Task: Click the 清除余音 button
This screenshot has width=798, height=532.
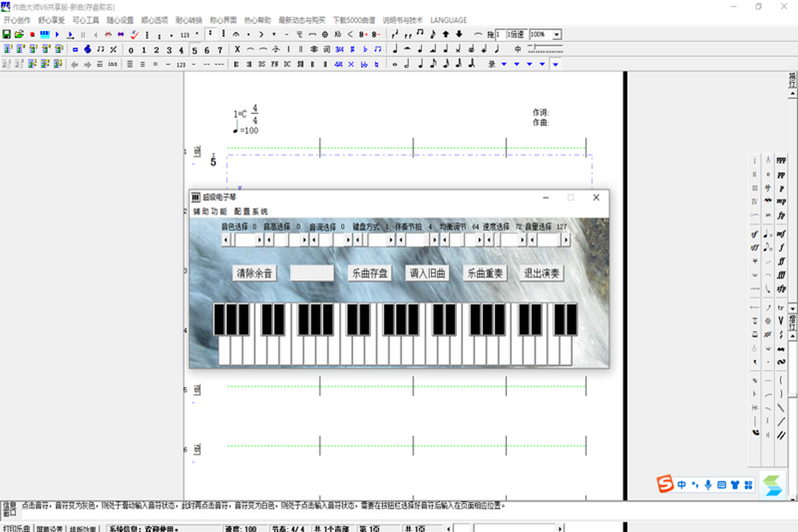Action: pyautogui.click(x=254, y=273)
